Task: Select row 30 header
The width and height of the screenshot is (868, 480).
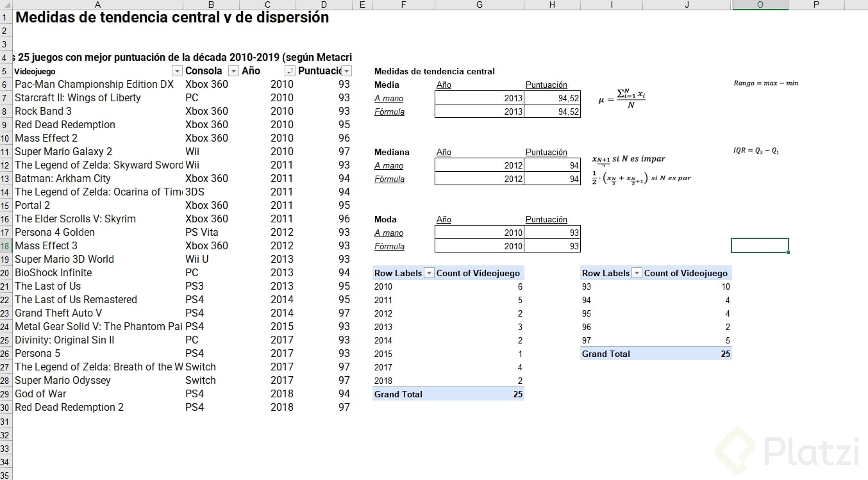Action: [x=5, y=407]
